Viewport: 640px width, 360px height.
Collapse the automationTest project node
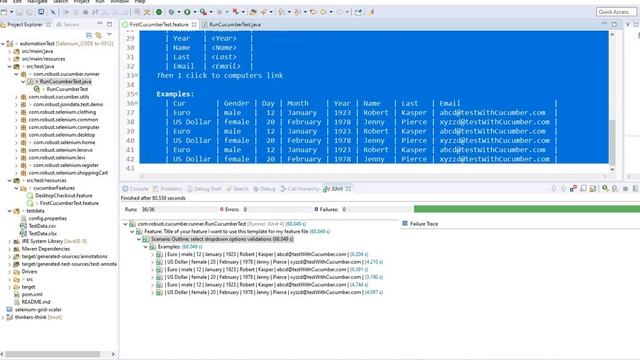tap(3, 43)
